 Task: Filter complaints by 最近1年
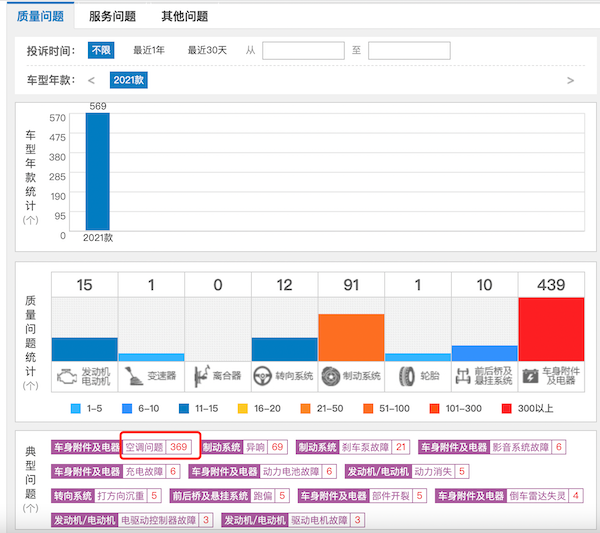coord(149,50)
